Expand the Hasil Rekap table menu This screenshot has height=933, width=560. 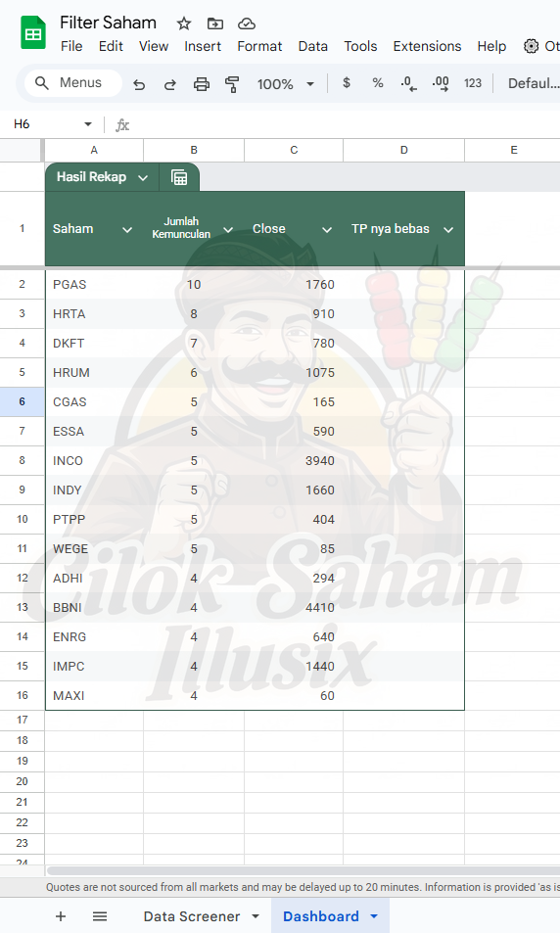(143, 177)
